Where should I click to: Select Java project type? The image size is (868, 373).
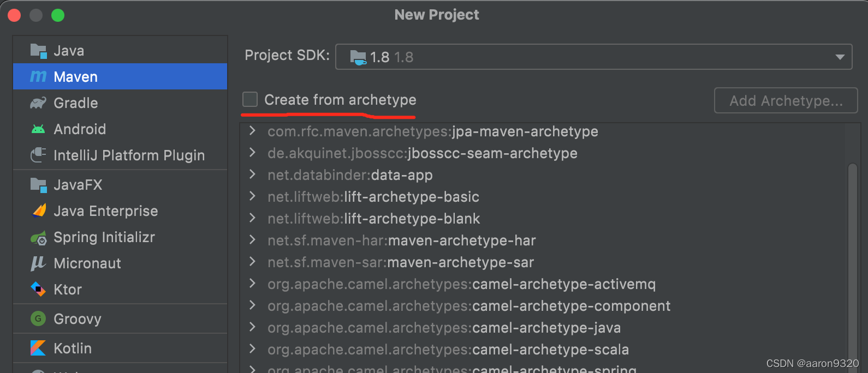120,51
